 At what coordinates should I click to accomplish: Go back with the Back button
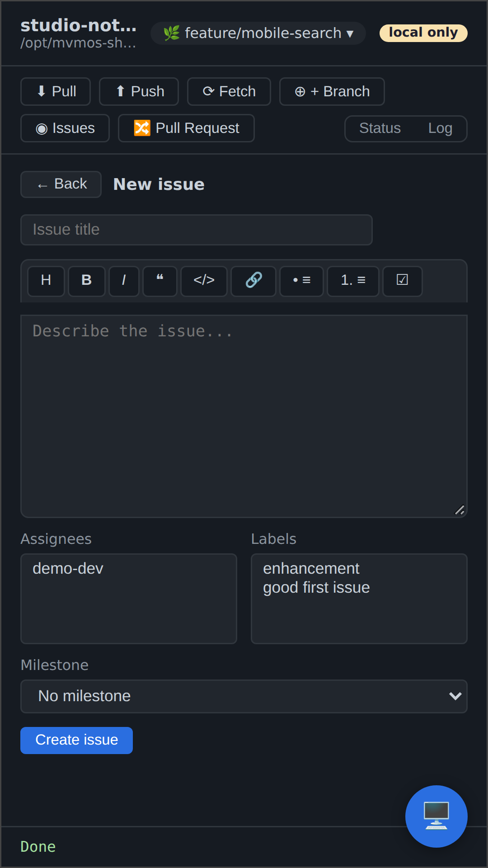61,184
